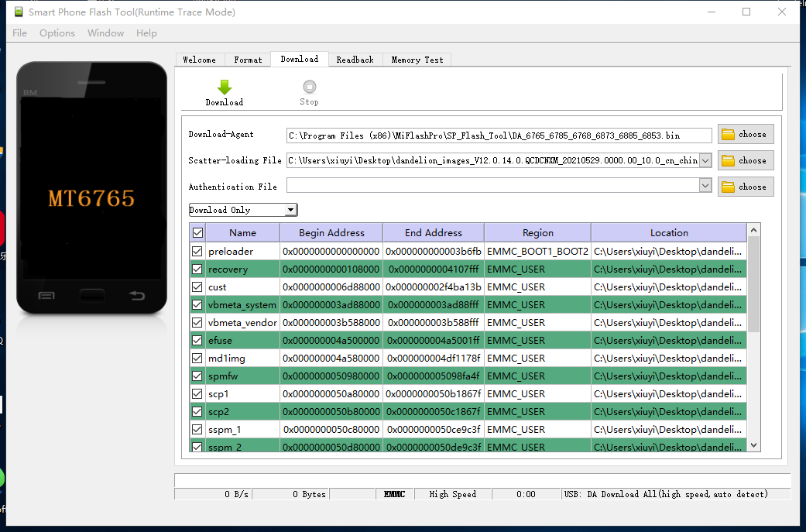Screen dimensions: 806x532
Task: Click the Download-Agent path field
Action: pyautogui.click(x=499, y=136)
